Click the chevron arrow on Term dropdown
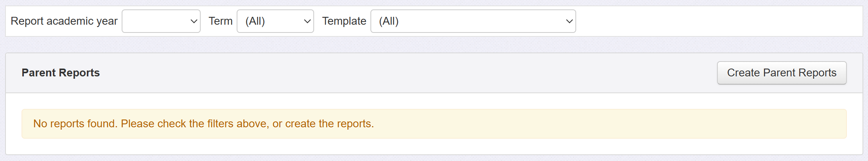This screenshot has width=868, height=161. (307, 21)
